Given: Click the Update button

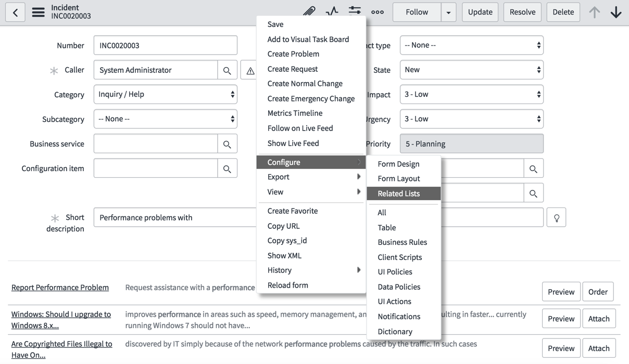Looking at the screenshot, I should point(480,12).
